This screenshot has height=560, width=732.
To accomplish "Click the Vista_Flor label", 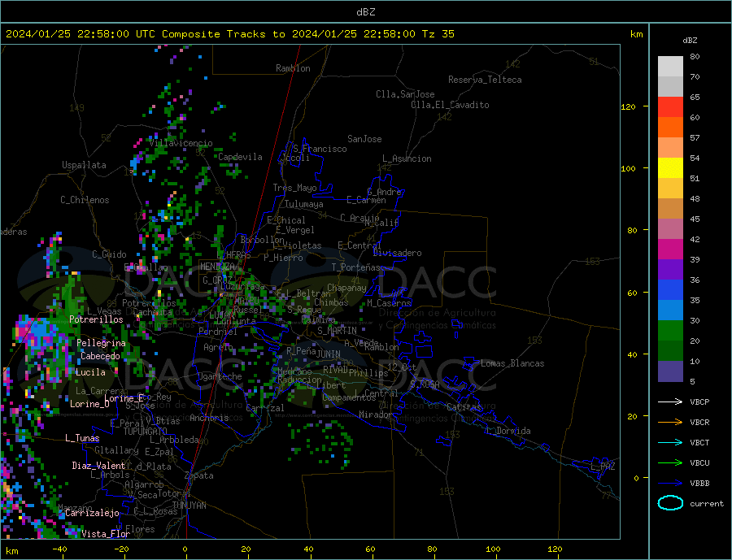I will coord(106,534).
